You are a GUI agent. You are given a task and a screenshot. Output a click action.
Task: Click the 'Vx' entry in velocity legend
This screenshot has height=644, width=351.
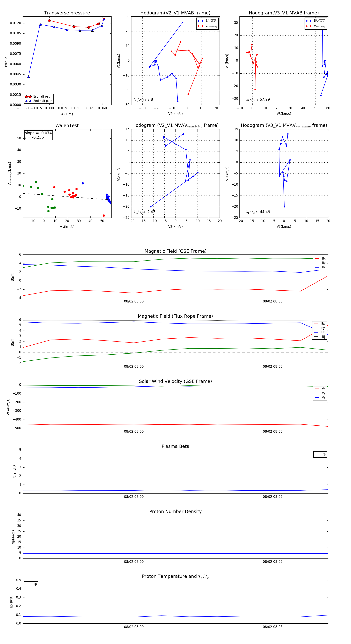[x=320, y=389]
